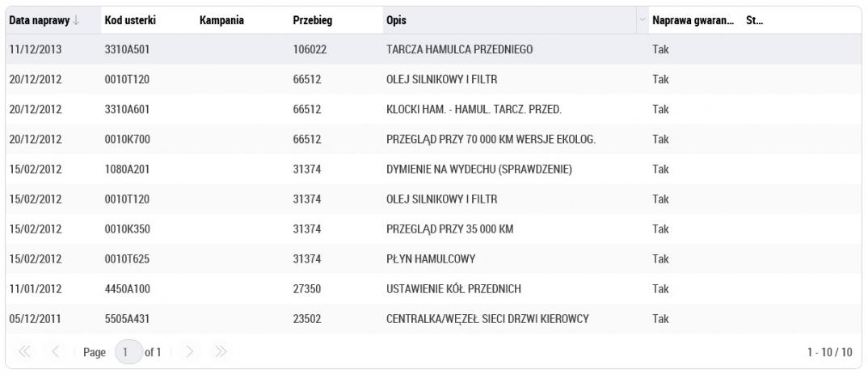The width and height of the screenshot is (868, 382).
Task: Click the 05/12/2011 date cell
Action: [x=36, y=319]
